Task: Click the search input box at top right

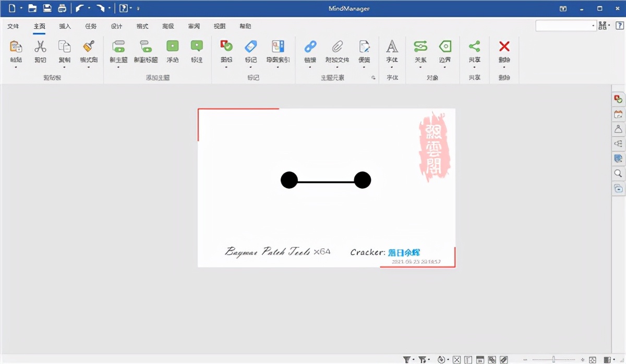Action: [563, 26]
